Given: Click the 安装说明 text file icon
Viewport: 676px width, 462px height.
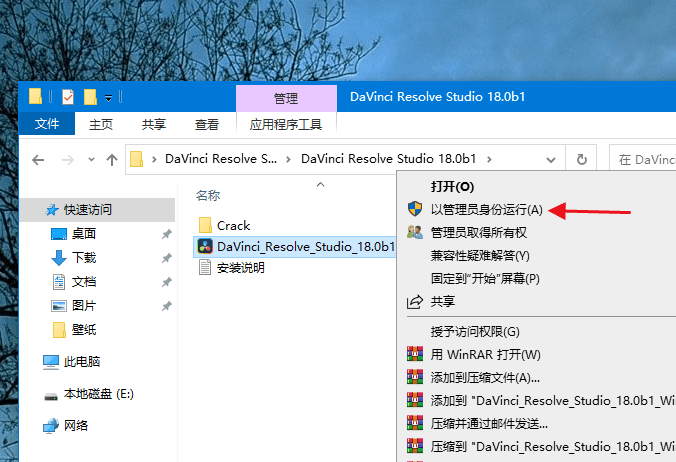Looking at the screenshot, I should click(205, 268).
